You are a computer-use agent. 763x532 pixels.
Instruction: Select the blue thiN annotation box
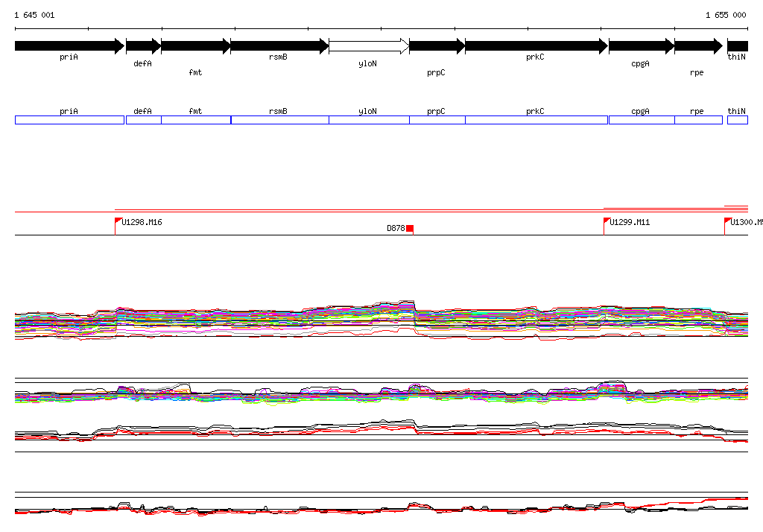coord(738,120)
